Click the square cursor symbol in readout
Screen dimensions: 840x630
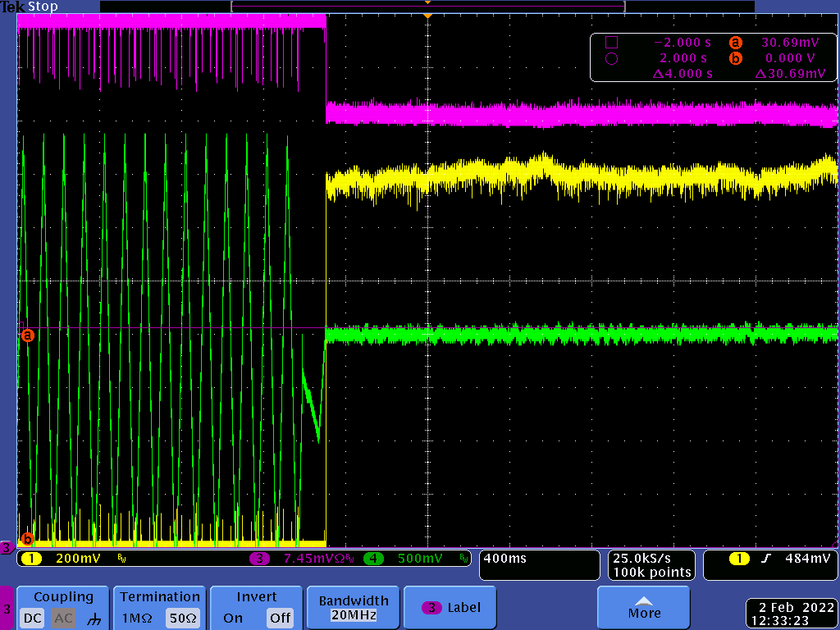click(x=610, y=43)
